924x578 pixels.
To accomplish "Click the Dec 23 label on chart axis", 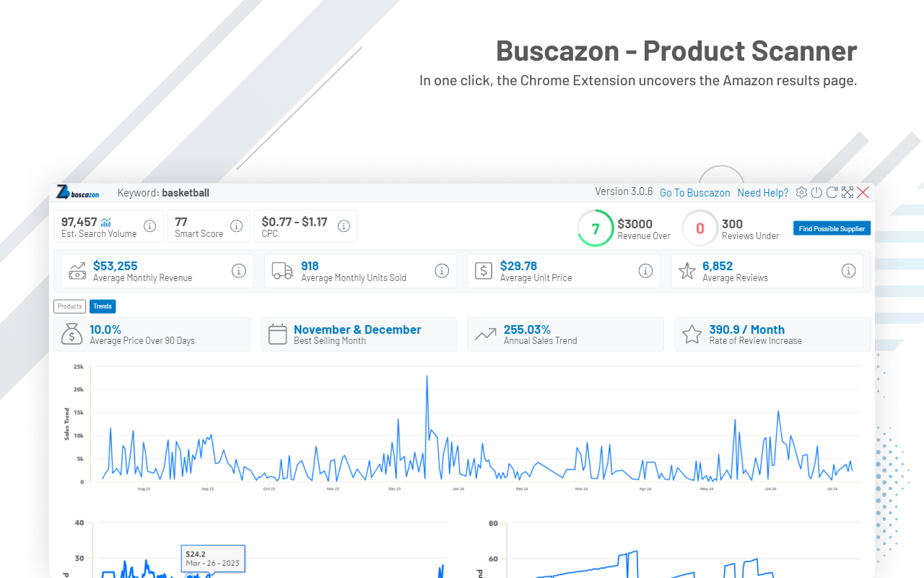I will [394, 489].
